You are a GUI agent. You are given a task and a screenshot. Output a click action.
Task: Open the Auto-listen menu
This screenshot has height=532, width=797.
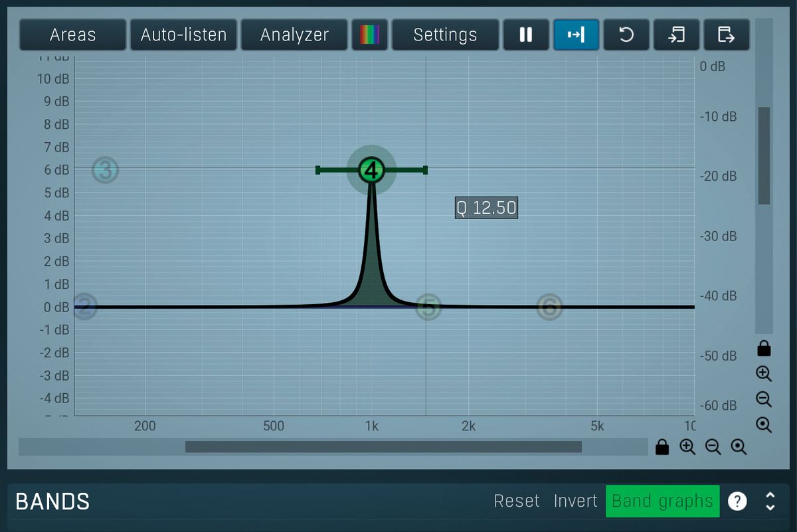click(183, 35)
